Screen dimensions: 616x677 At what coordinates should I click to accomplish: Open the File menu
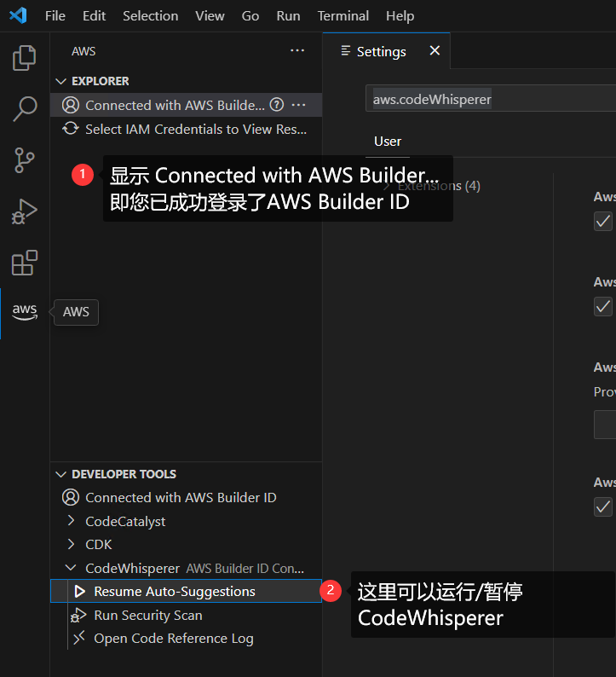pos(55,16)
